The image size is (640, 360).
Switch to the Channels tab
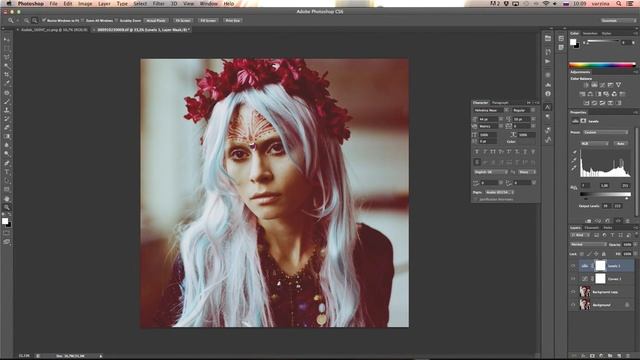pos(591,228)
